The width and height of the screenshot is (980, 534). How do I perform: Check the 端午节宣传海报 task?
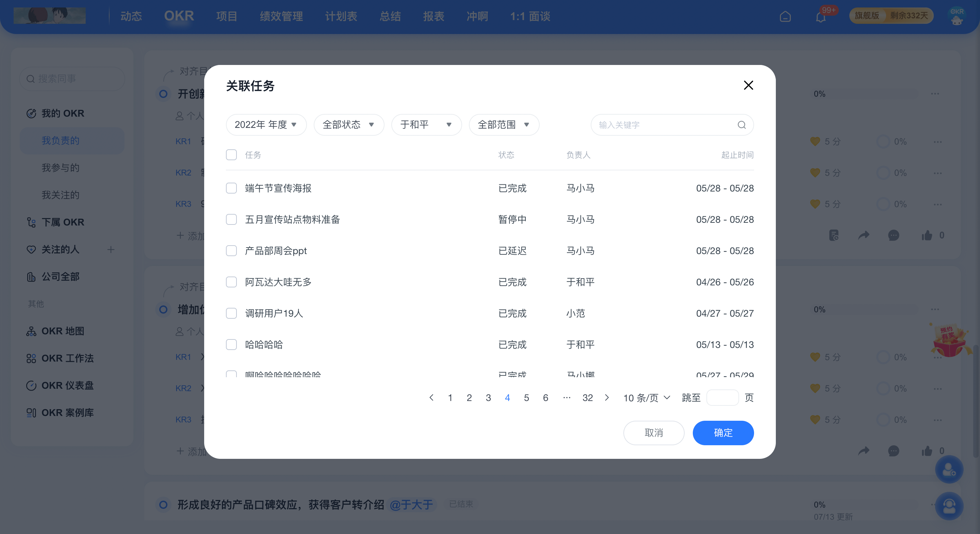pyautogui.click(x=231, y=188)
